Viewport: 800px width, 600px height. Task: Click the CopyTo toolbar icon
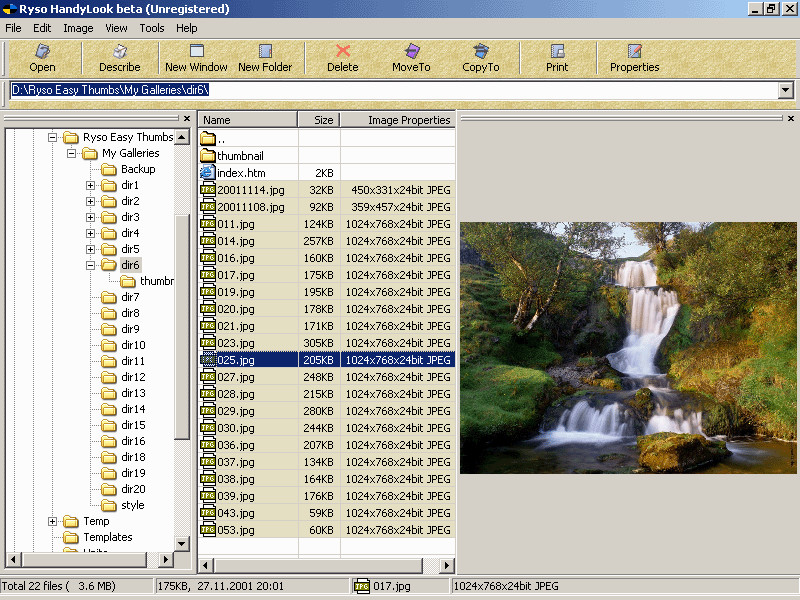(x=481, y=51)
